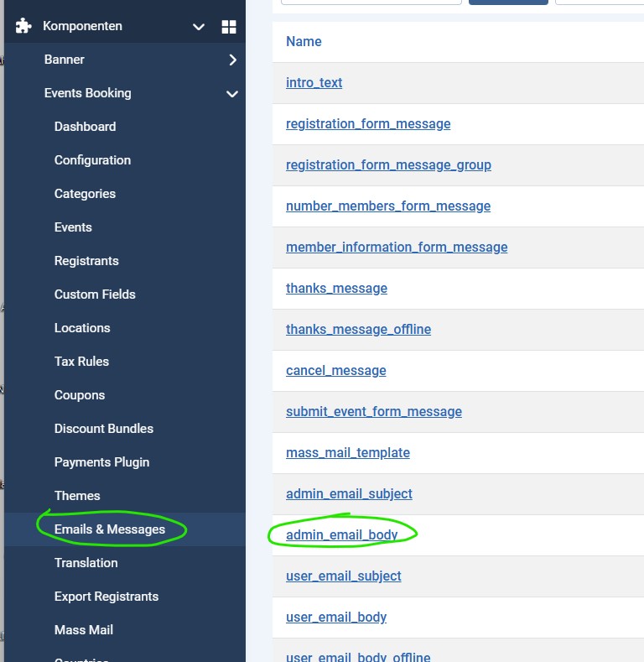Open mass_mail_template entry
Viewport: 644px width, 662px height.
[x=347, y=452]
